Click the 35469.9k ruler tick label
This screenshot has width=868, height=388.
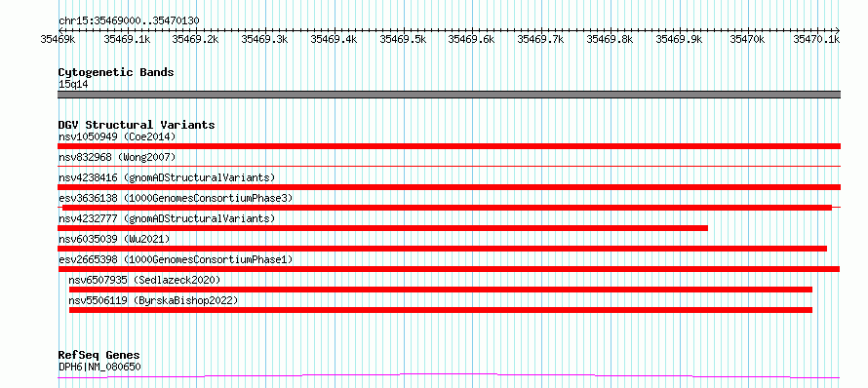pos(679,39)
